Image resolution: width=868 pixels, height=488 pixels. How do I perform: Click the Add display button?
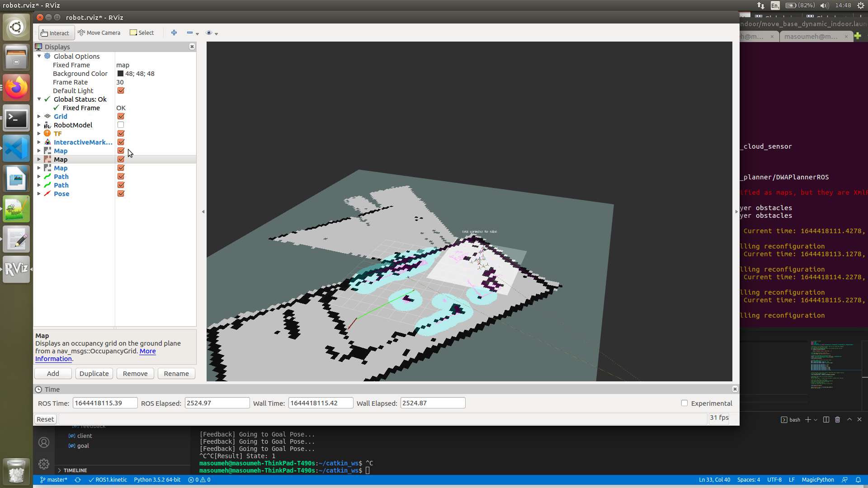coord(53,373)
